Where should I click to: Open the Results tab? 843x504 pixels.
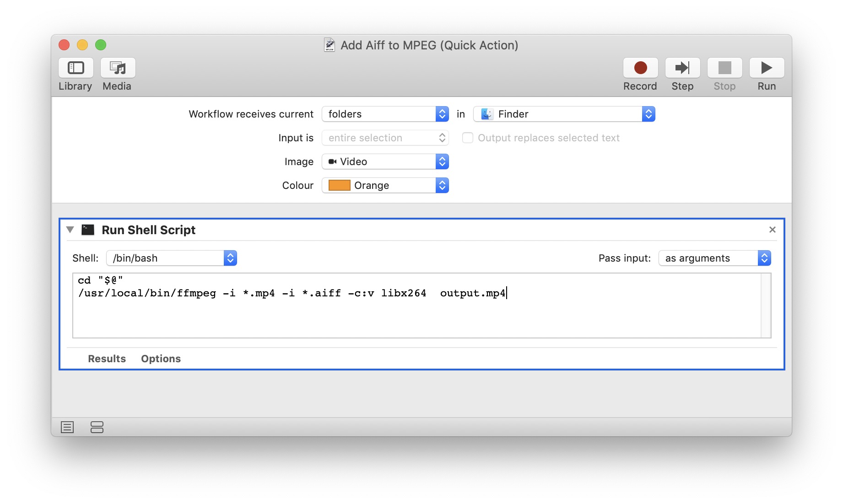[107, 359]
